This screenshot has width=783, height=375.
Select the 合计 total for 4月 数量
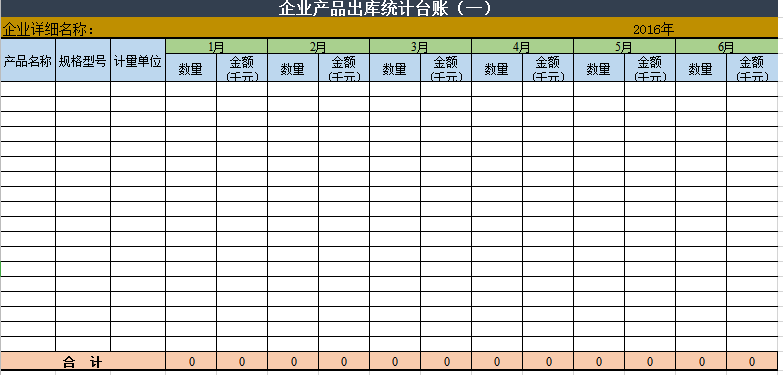click(497, 362)
